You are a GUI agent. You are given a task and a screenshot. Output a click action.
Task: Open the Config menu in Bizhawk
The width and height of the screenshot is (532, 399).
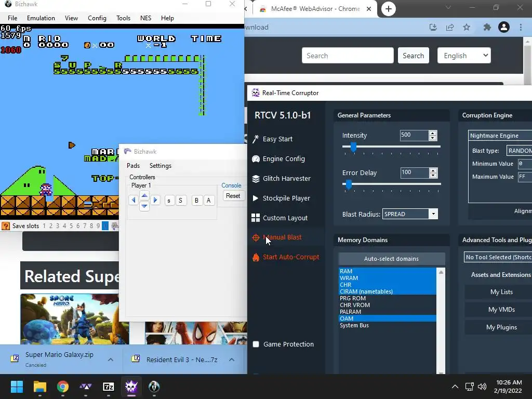click(x=97, y=18)
